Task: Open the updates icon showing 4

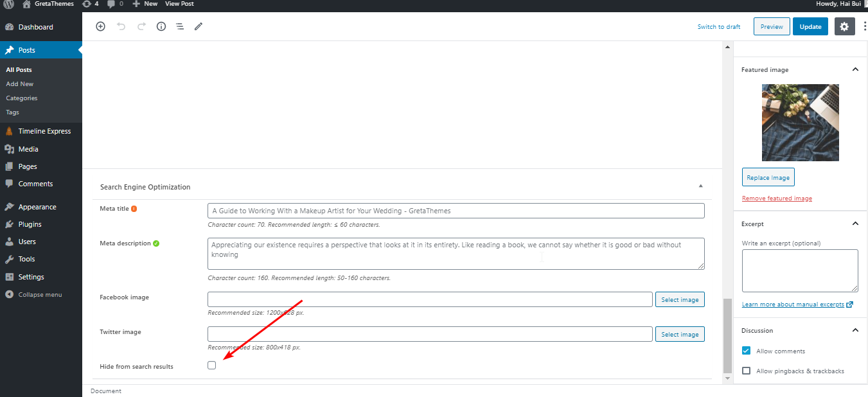Action: 91,4
